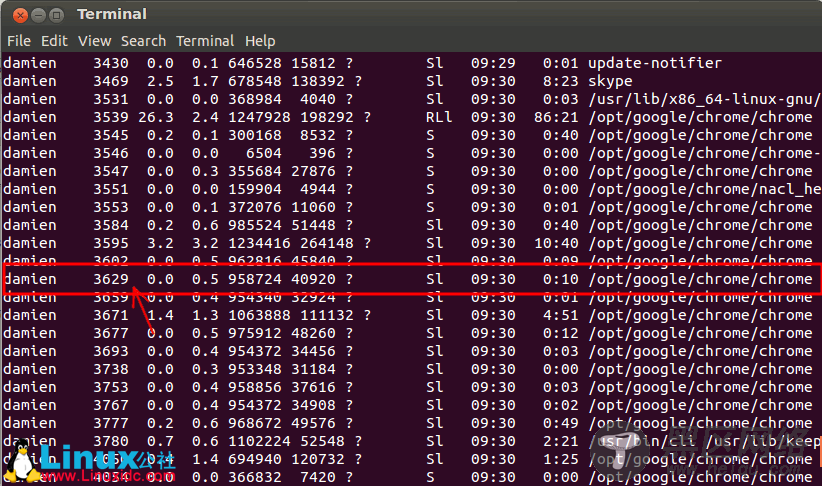The height and width of the screenshot is (486, 822).
Task: Open the Search menu
Action: coord(143,41)
